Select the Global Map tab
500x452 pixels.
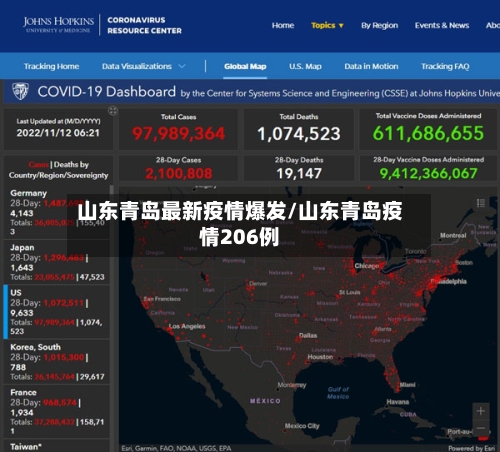coord(245,66)
